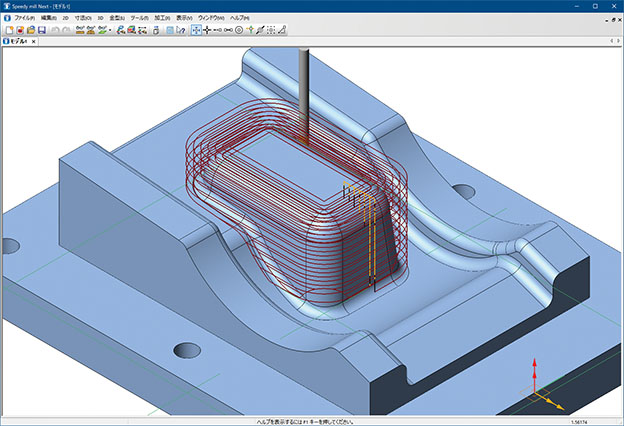
Task: Open the ファイル(F) menu
Action: (24, 18)
